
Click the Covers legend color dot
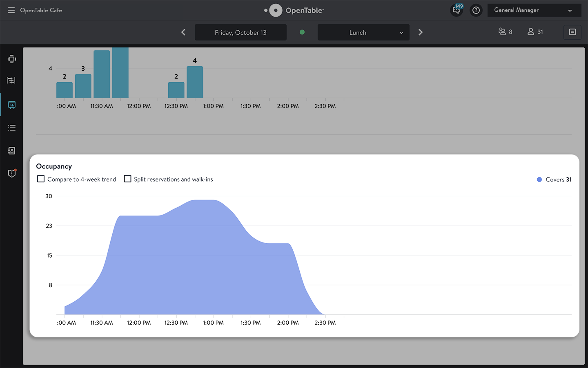point(539,180)
